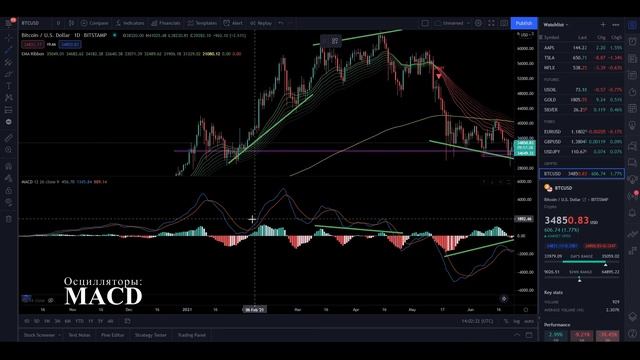This screenshot has width=640, height=360.
Task: Click the trash remove drawings icon
Action: [9, 219]
